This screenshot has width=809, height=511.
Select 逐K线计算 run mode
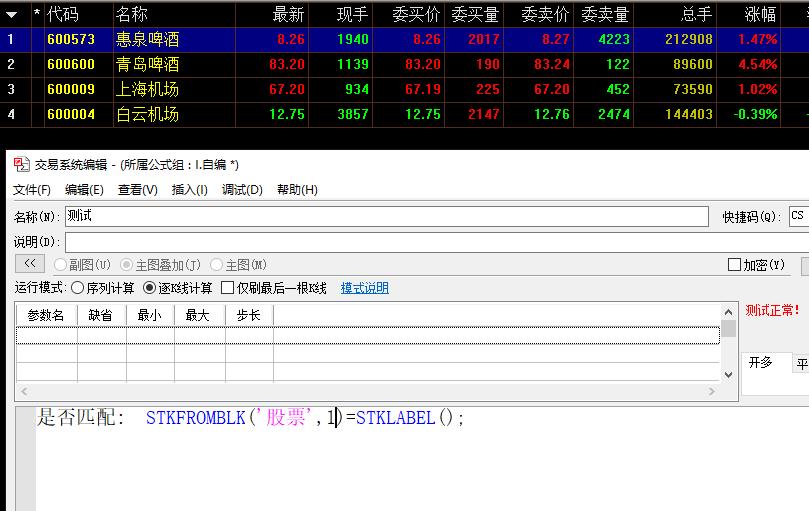click(149, 288)
